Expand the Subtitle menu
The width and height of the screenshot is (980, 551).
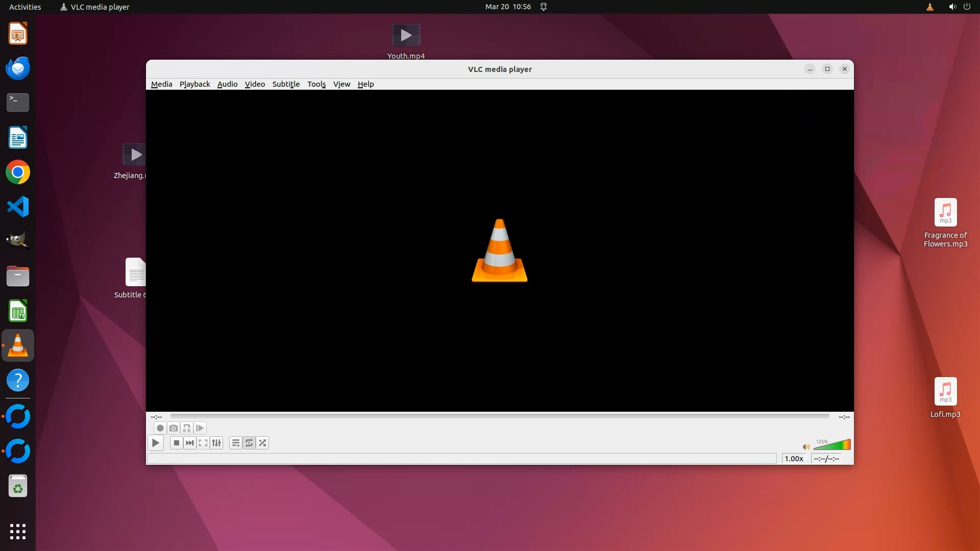coord(286,84)
